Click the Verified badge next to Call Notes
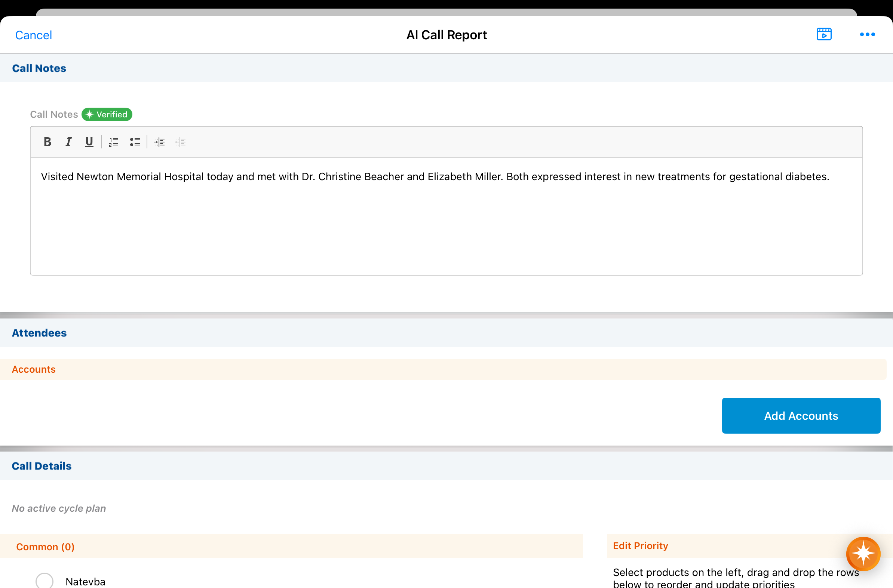 (107, 114)
